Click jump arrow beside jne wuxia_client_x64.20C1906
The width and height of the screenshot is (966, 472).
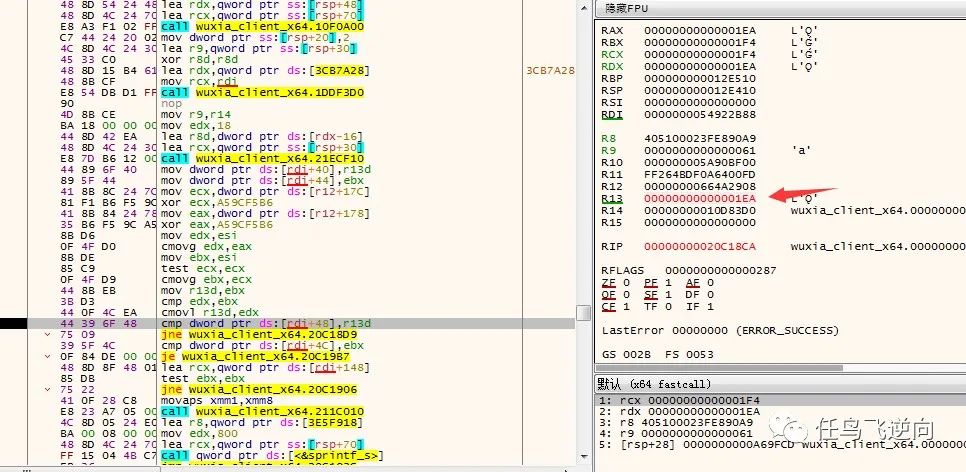point(48,389)
